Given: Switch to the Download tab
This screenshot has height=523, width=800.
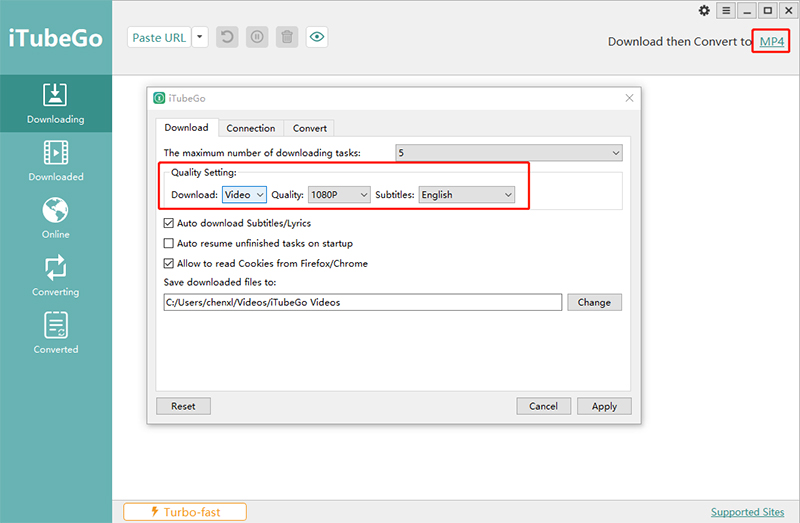Looking at the screenshot, I should click(x=186, y=128).
